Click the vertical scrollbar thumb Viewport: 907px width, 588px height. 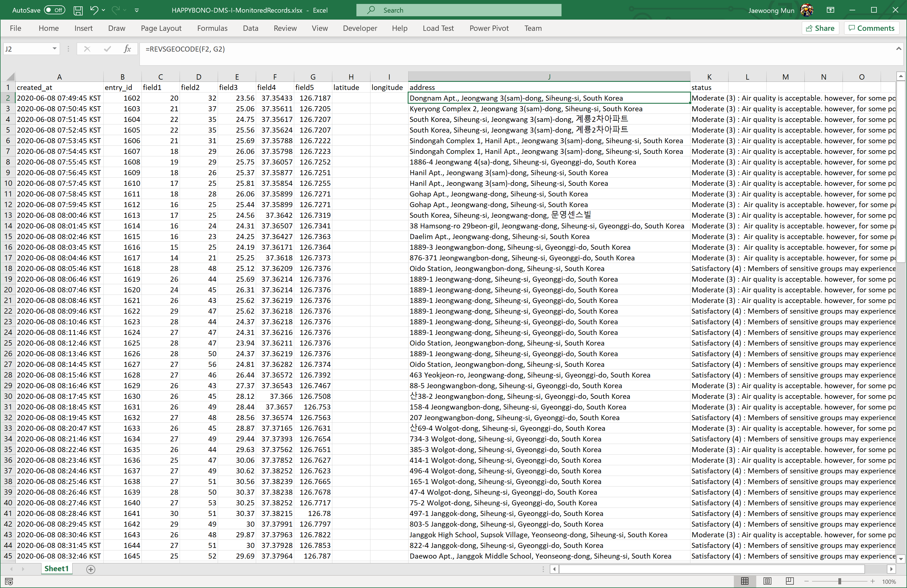[901, 172]
